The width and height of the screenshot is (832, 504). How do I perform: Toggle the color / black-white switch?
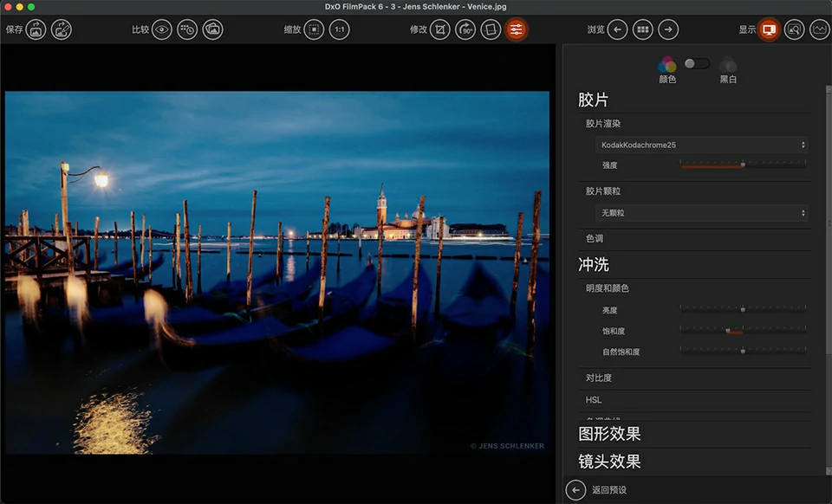697,63
